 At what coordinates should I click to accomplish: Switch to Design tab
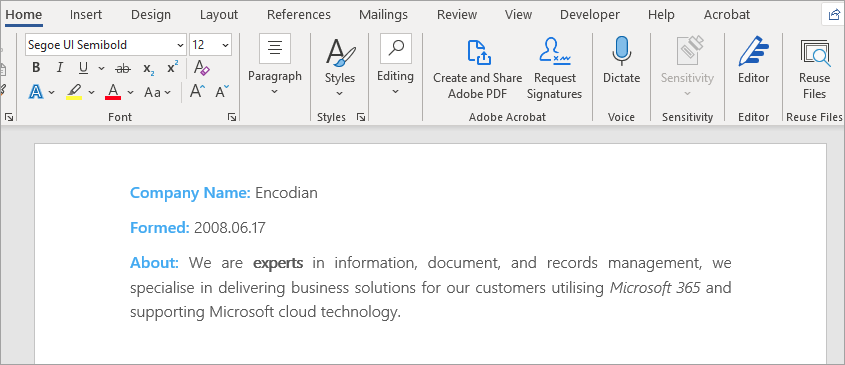click(151, 15)
